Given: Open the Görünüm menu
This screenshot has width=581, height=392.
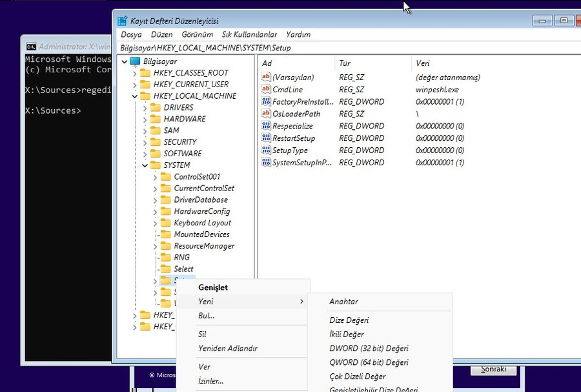Looking at the screenshot, I should point(197,34).
